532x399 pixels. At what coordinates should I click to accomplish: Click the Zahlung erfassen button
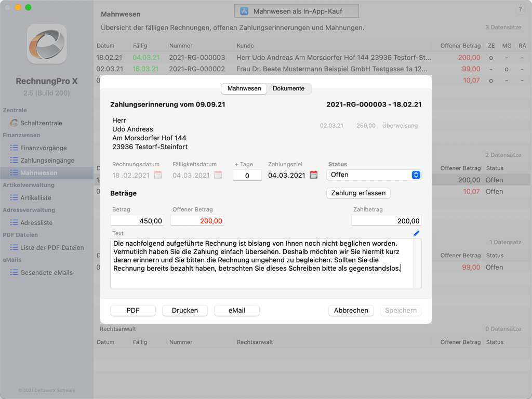coord(358,193)
